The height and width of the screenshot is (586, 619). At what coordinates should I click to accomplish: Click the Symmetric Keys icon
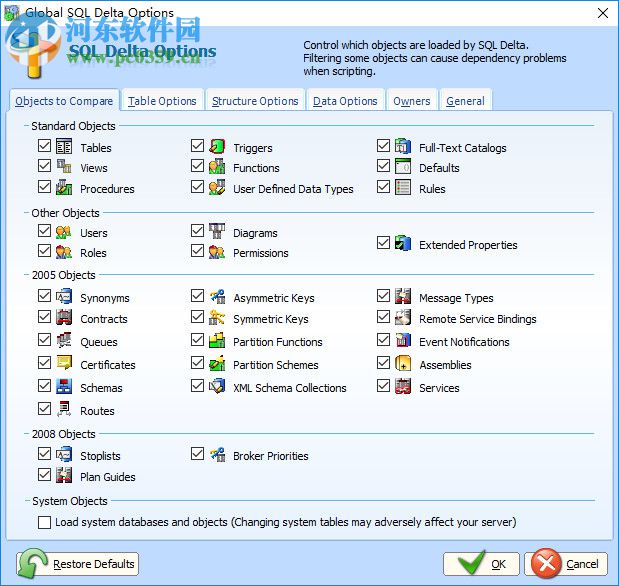pos(217,317)
